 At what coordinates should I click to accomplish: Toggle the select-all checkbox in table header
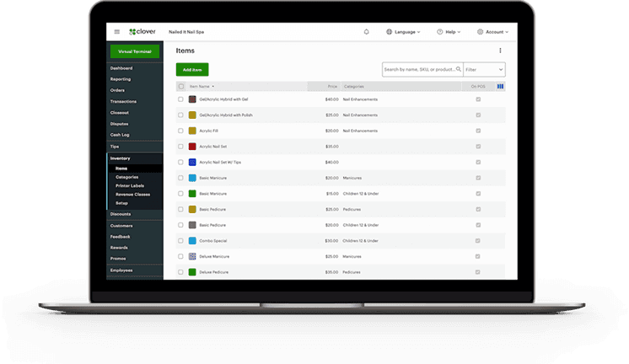[180, 86]
